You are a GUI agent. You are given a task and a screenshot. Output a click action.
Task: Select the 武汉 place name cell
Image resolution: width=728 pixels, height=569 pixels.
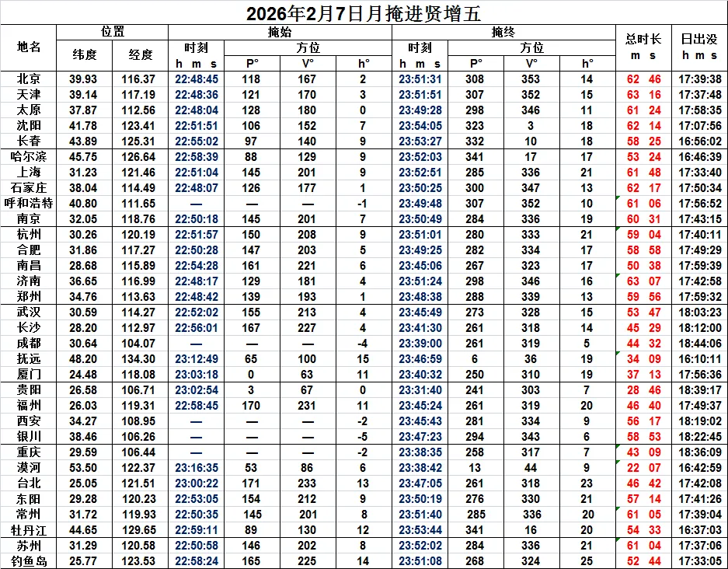pyautogui.click(x=28, y=312)
